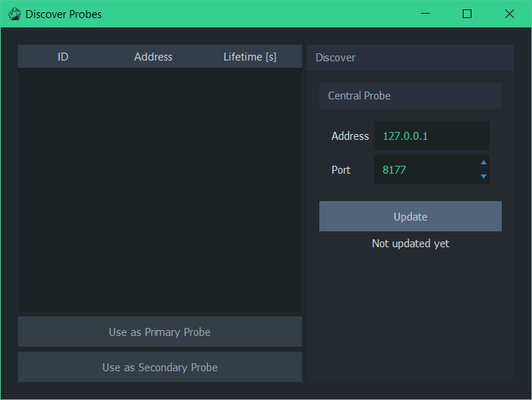Viewport: 532px width, 400px height.
Task: Click the Address label beside 127.0.0.1
Action: click(x=350, y=136)
